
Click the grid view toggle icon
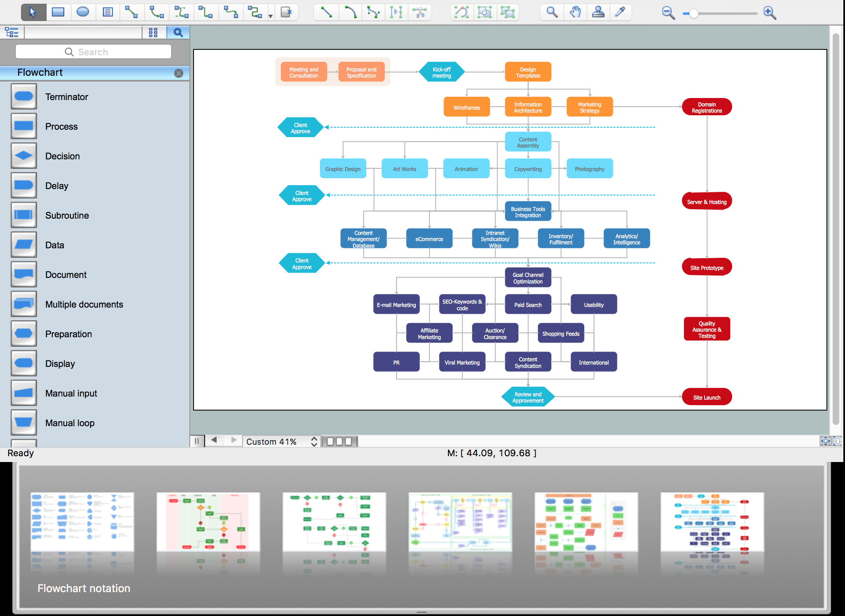click(x=154, y=31)
